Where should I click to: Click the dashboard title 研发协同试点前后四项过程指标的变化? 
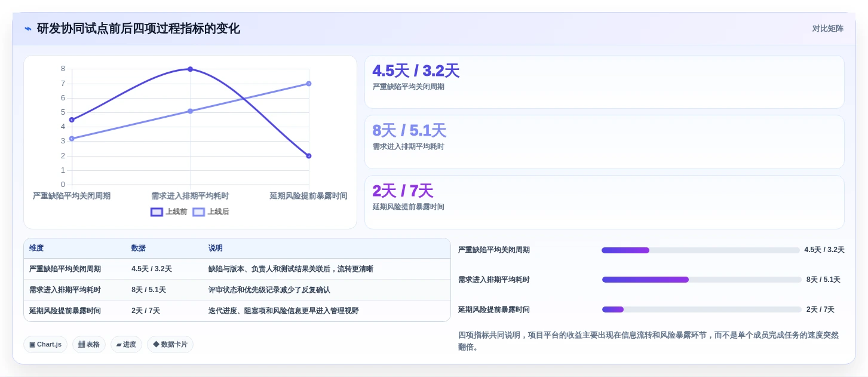pyautogui.click(x=139, y=29)
